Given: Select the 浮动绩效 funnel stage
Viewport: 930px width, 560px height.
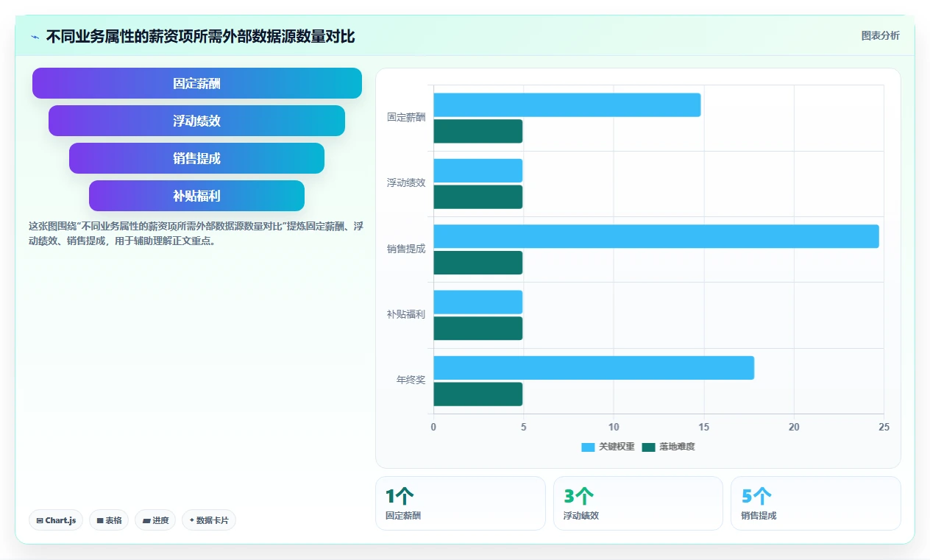Looking at the screenshot, I should tap(197, 121).
